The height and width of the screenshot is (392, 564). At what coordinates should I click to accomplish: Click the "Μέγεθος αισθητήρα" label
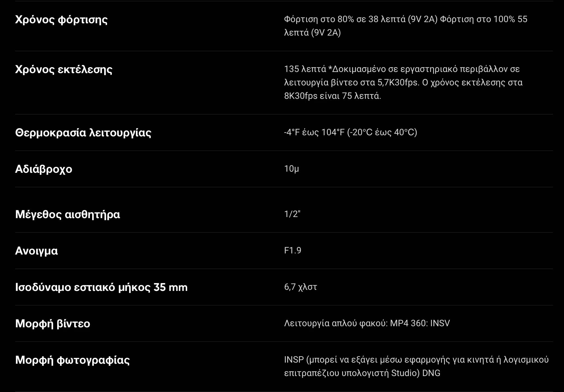click(67, 214)
